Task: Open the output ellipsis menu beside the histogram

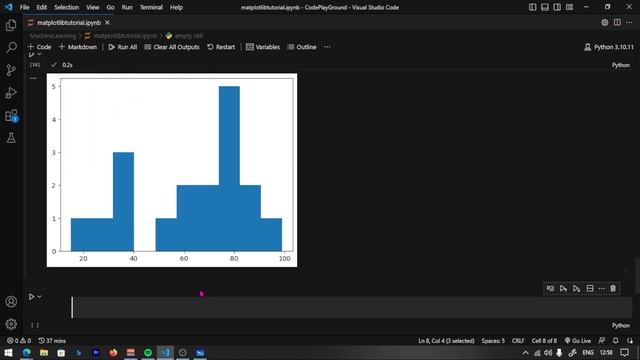Action: [x=33, y=78]
